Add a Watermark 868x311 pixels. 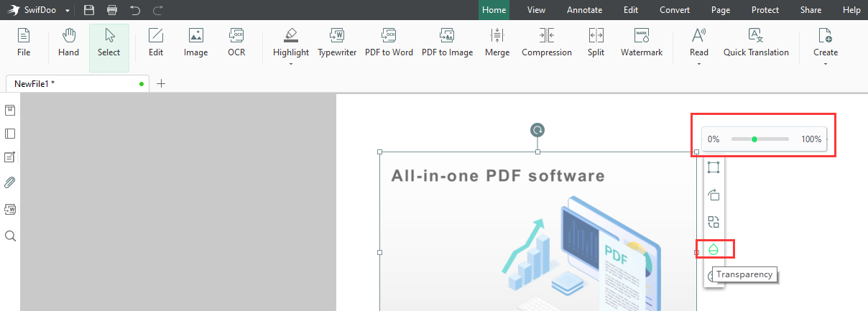(642, 43)
